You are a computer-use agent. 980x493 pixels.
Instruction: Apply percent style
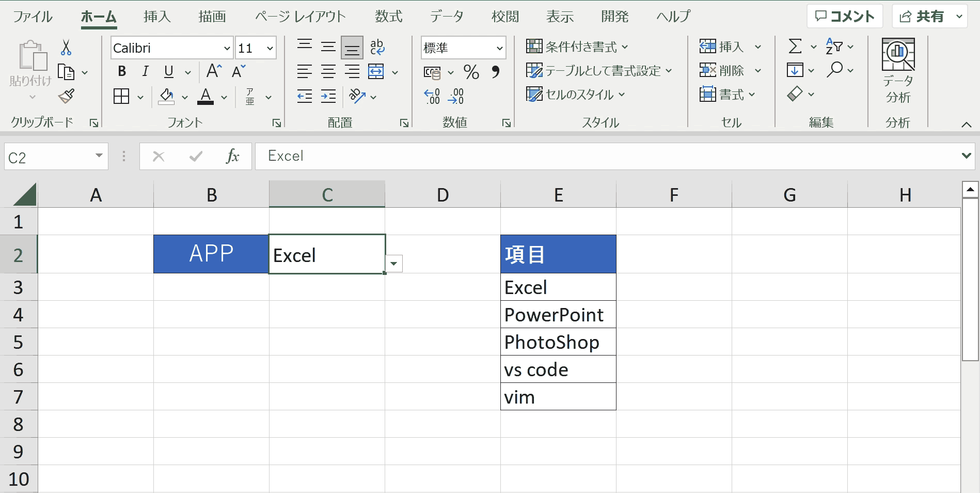coord(471,72)
